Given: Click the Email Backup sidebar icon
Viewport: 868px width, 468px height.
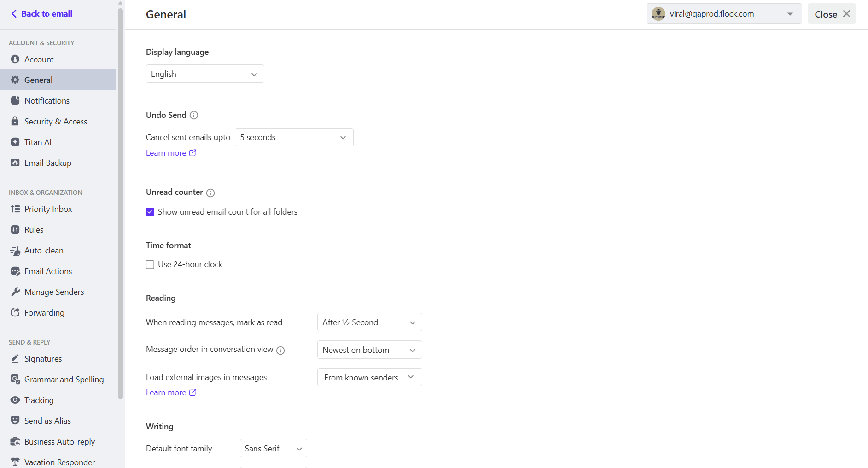Looking at the screenshot, I should pyautogui.click(x=15, y=163).
